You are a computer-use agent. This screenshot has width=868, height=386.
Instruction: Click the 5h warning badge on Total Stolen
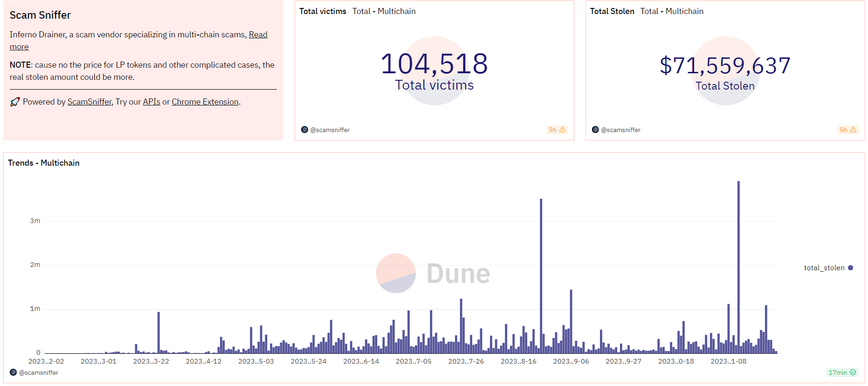[848, 130]
